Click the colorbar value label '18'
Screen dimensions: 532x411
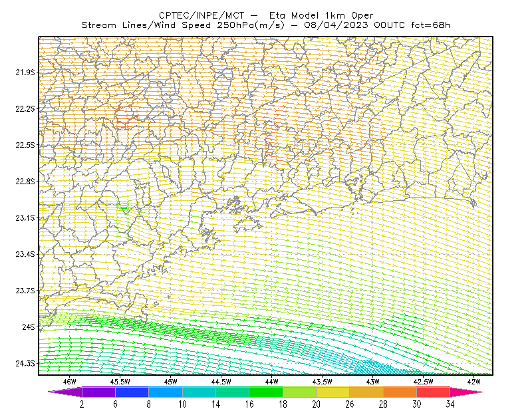283,404
